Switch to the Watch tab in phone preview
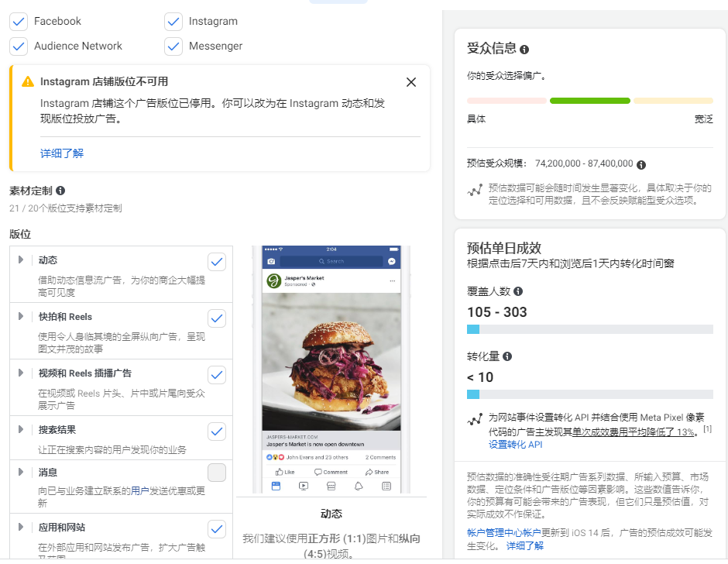This screenshot has height=564, width=728. [304, 487]
